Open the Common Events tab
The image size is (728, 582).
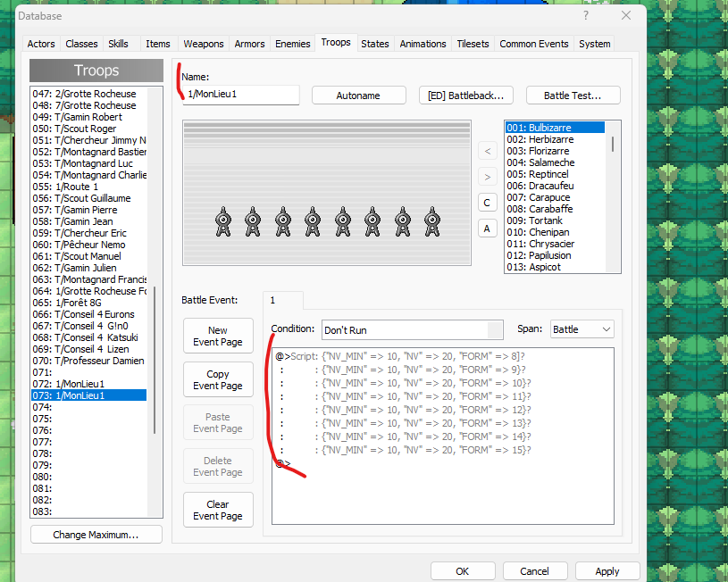click(x=534, y=44)
